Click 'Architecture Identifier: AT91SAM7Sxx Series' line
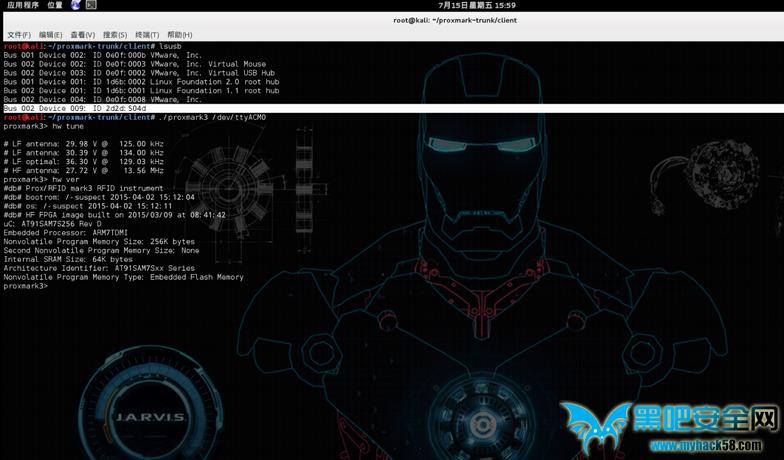The image size is (784, 460). pos(99,268)
